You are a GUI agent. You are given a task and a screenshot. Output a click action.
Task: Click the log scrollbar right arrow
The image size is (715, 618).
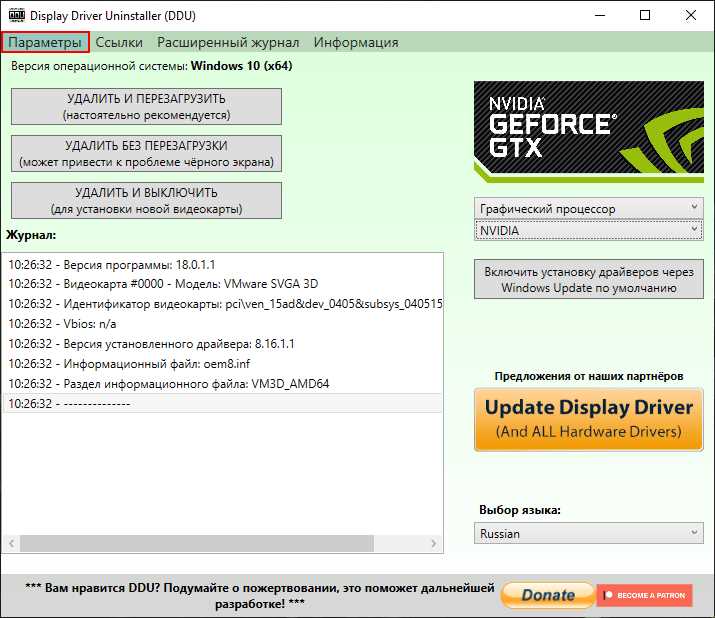[433, 543]
